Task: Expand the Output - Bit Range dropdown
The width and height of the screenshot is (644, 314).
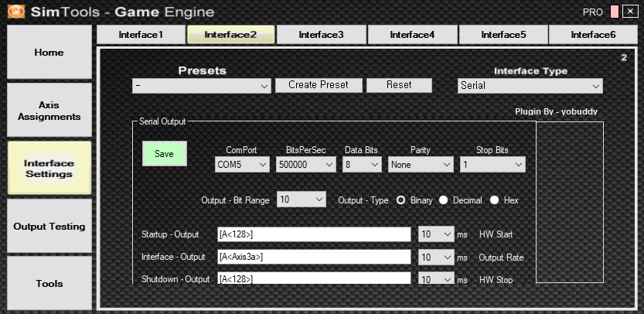Action: point(302,200)
